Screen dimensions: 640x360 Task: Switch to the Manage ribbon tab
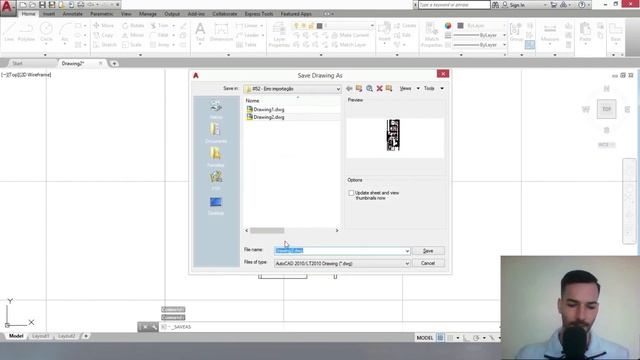[148, 14]
